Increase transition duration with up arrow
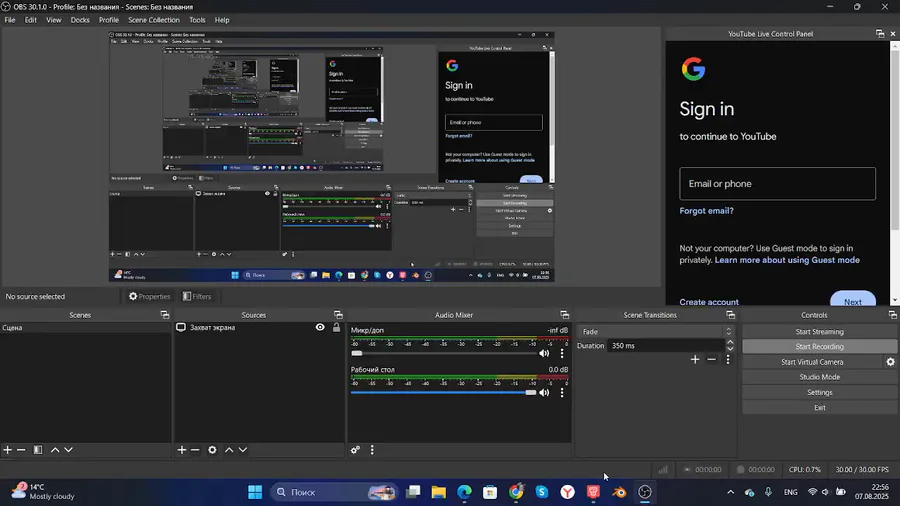Viewport: 900px width, 506px height. [730, 342]
